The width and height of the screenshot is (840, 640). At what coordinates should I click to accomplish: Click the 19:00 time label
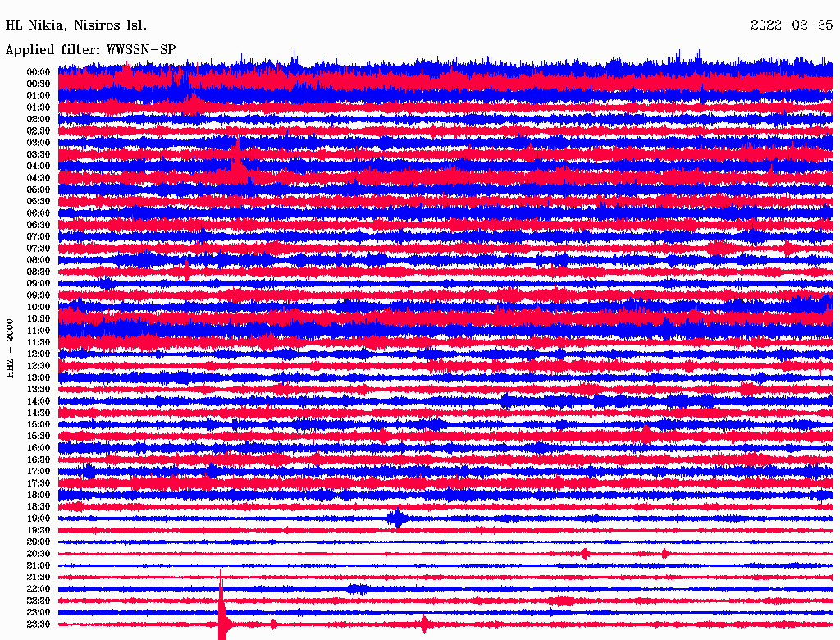[x=39, y=519]
